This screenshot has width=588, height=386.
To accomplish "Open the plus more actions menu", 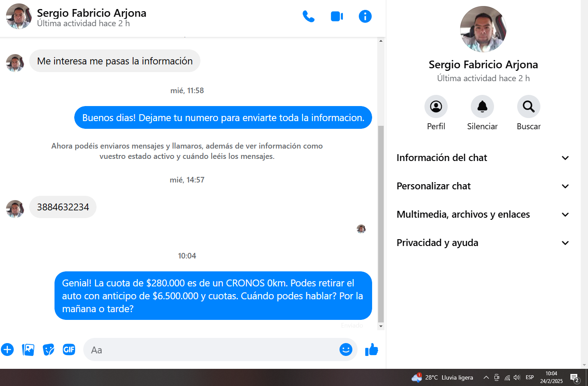I will pos(7,350).
